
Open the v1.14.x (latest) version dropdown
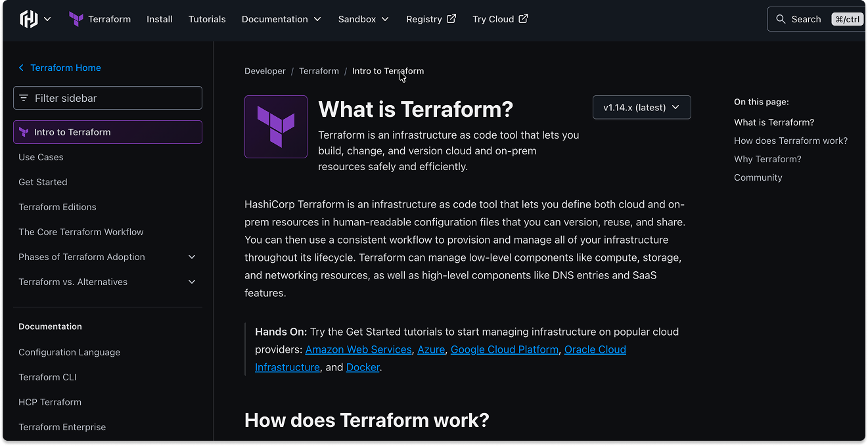[x=641, y=107]
